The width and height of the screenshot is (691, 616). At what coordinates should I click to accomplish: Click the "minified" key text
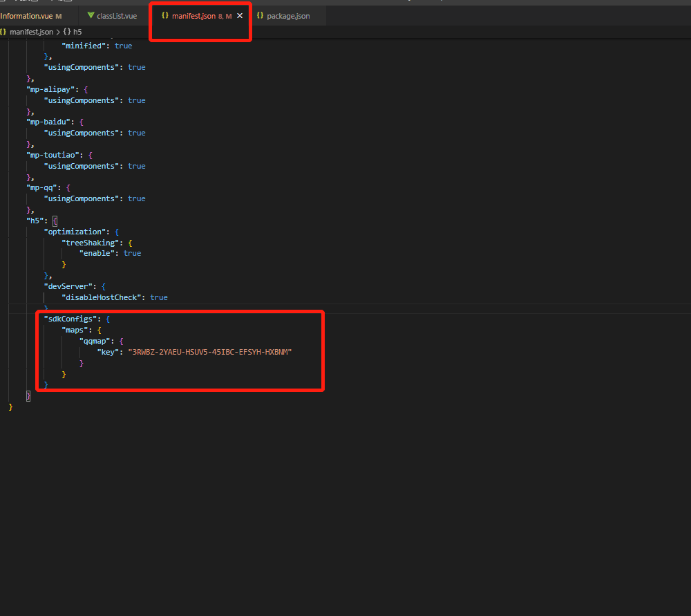pyautogui.click(x=84, y=46)
